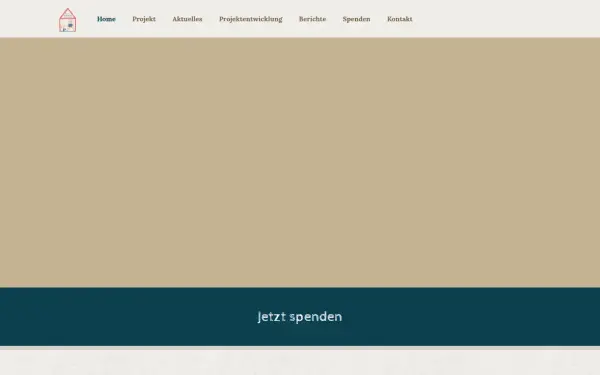Open the Berichte page
600x375 pixels.
[312, 19]
